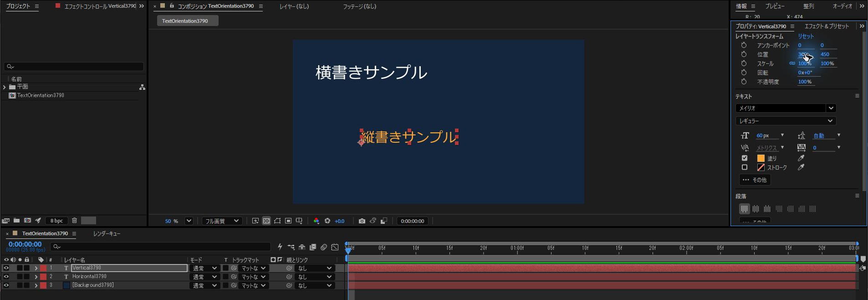Image resolution: width=868 pixels, height=300 pixels.
Task: Open the composition mini-flowchart icon in timeline
Action: (291, 247)
